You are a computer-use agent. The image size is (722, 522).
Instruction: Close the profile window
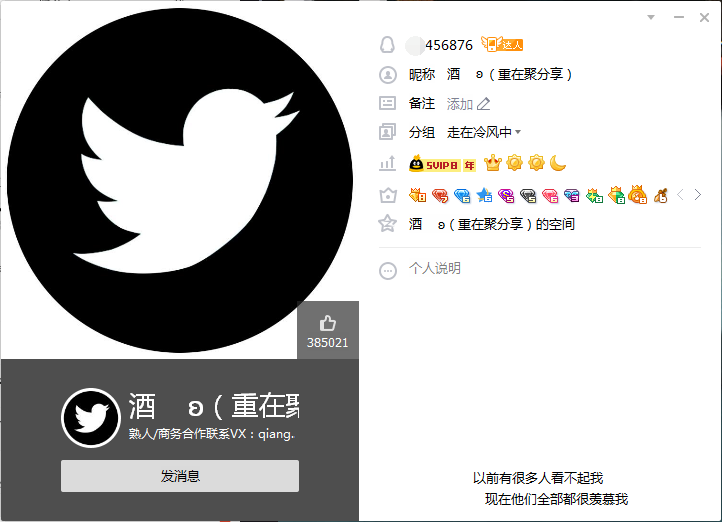pyautogui.click(x=705, y=17)
